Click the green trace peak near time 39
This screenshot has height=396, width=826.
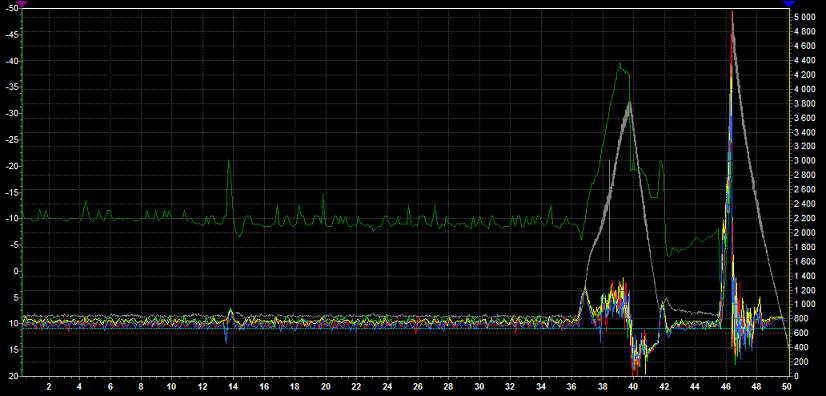pos(620,64)
